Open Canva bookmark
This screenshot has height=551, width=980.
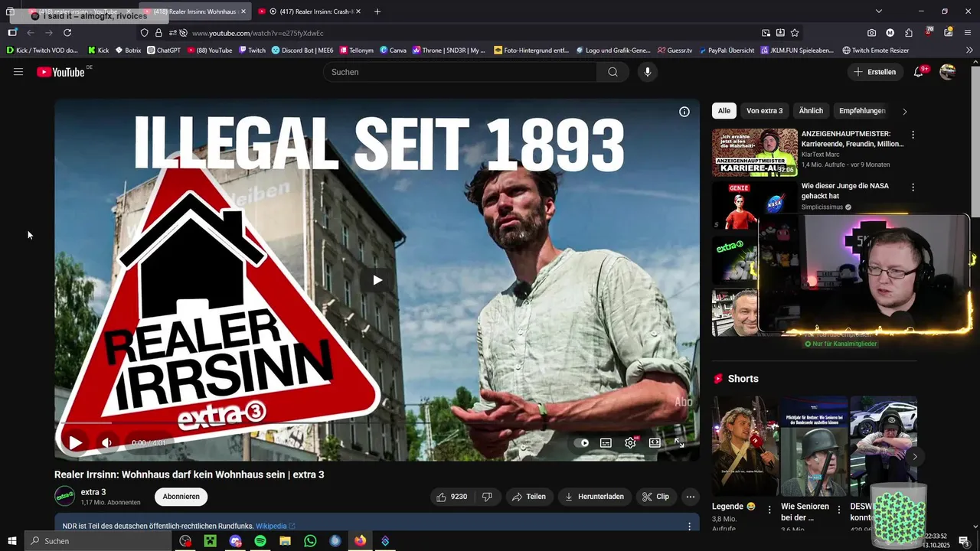393,51
